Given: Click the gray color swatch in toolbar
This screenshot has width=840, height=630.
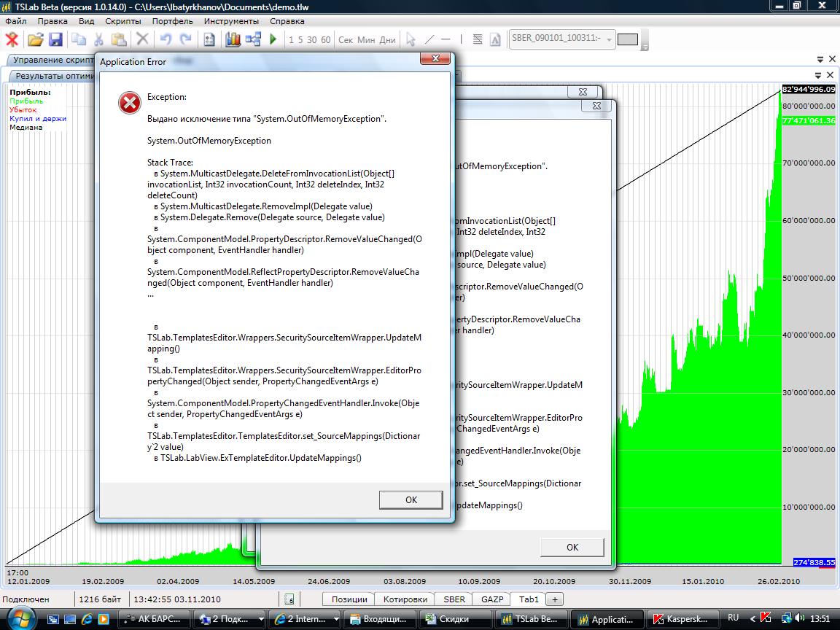Looking at the screenshot, I should point(627,39).
